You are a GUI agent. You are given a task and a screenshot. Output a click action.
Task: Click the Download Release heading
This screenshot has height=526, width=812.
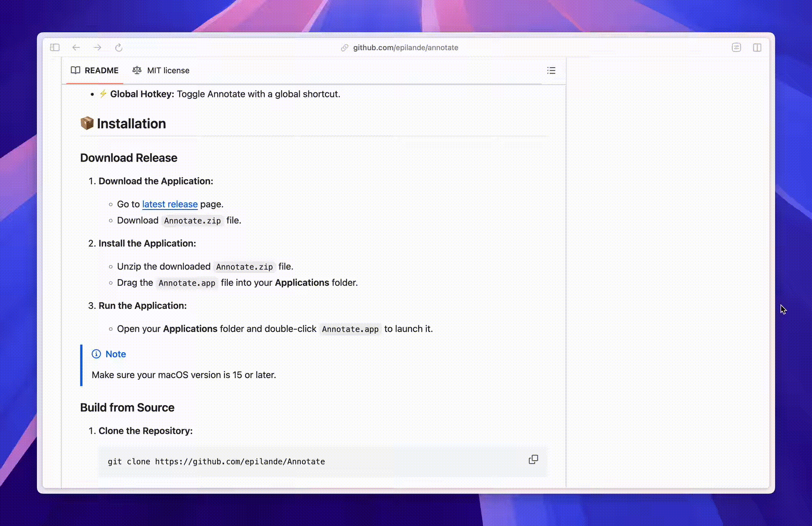click(129, 158)
